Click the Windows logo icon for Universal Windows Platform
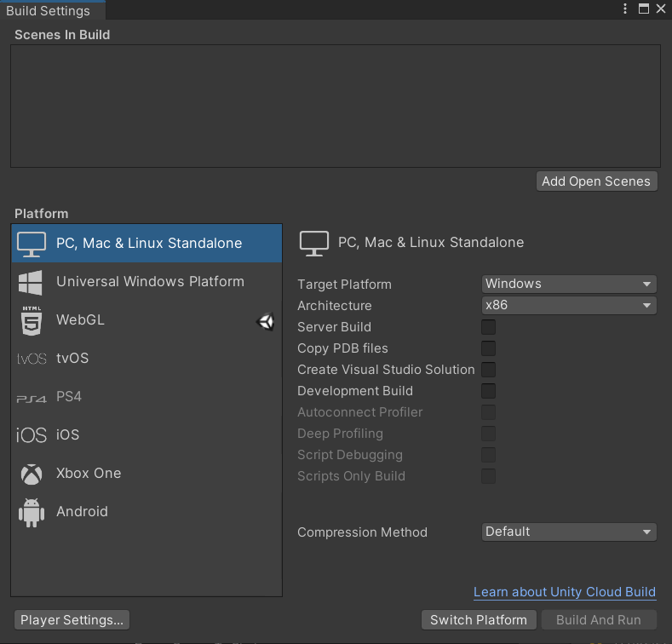The image size is (672, 644). 31,283
